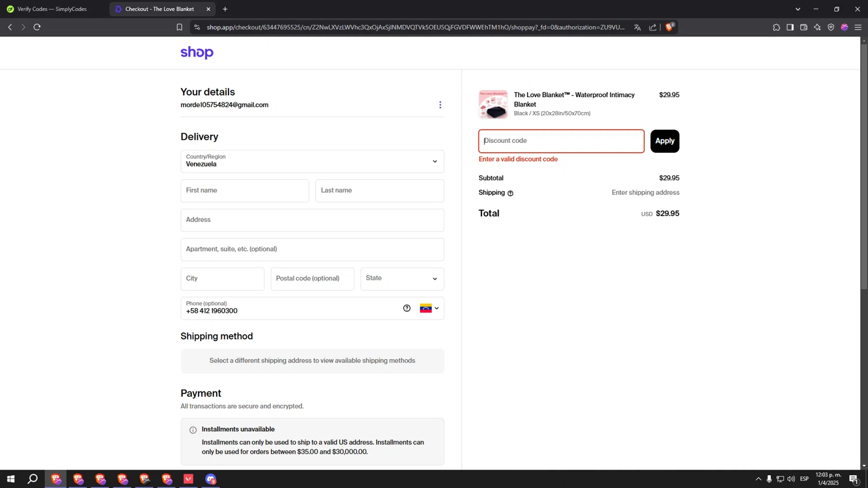Click the Enter a valid discount code error

[518, 159]
